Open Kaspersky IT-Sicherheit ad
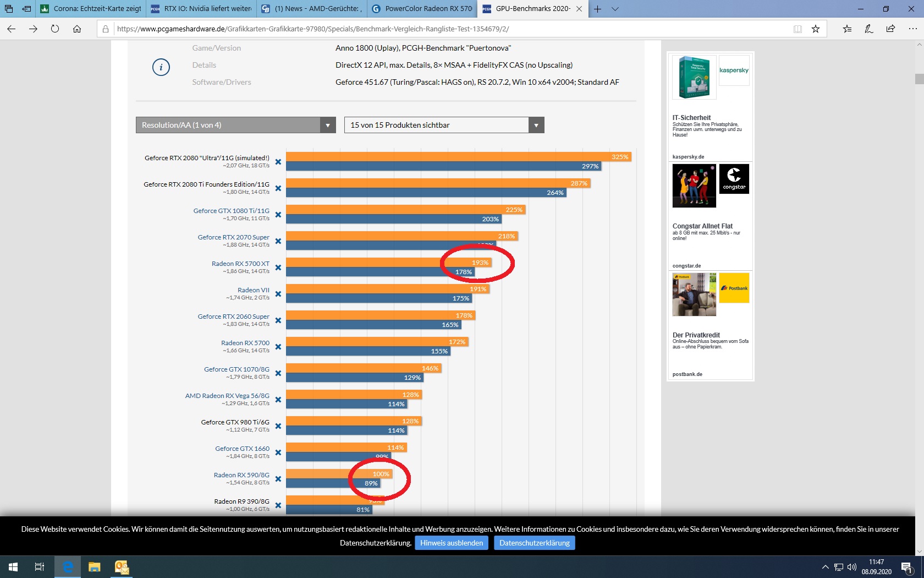The image size is (924, 578). (711, 107)
